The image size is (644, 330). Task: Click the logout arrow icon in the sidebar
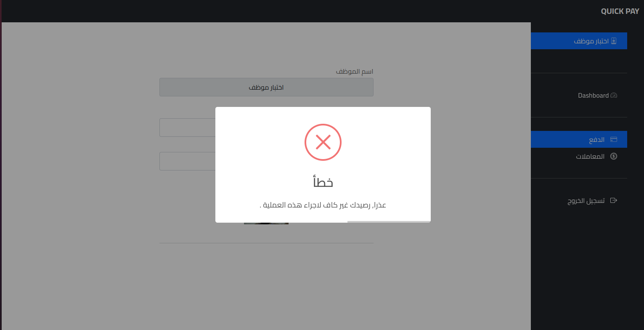click(x=614, y=200)
